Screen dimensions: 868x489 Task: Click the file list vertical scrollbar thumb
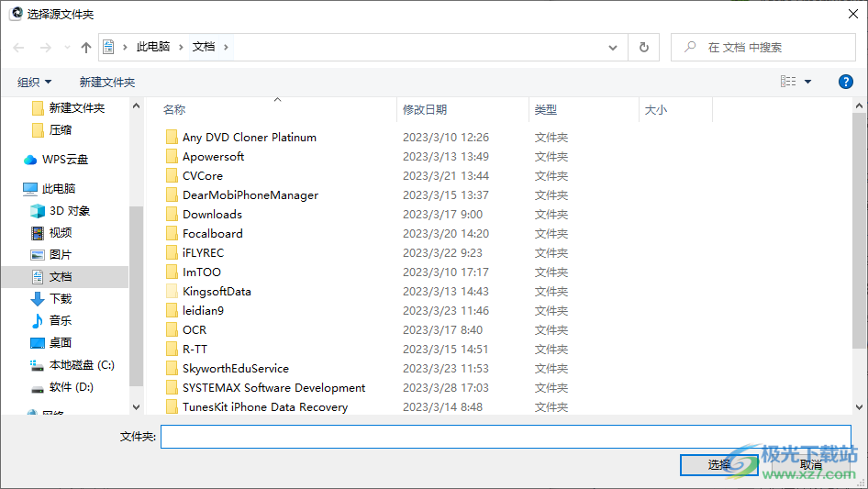(x=859, y=230)
